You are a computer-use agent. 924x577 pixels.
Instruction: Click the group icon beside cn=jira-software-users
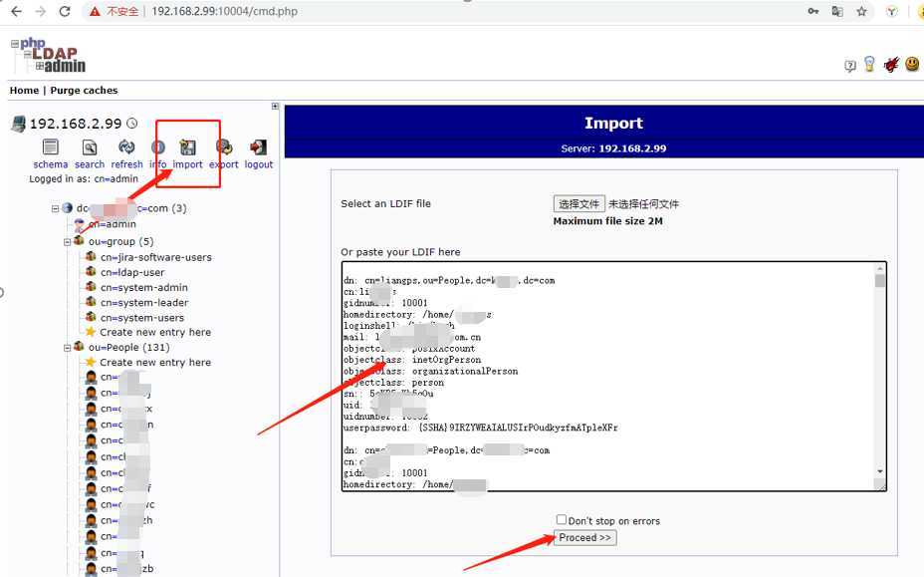coord(91,257)
